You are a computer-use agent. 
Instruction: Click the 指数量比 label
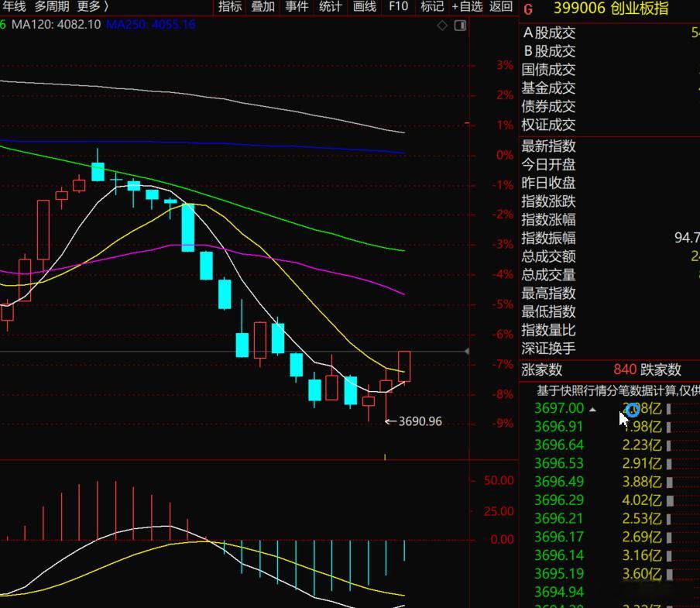tap(548, 330)
